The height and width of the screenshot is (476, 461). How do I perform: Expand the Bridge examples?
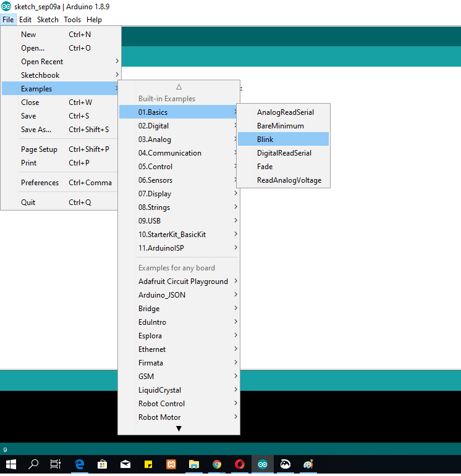pos(179,309)
